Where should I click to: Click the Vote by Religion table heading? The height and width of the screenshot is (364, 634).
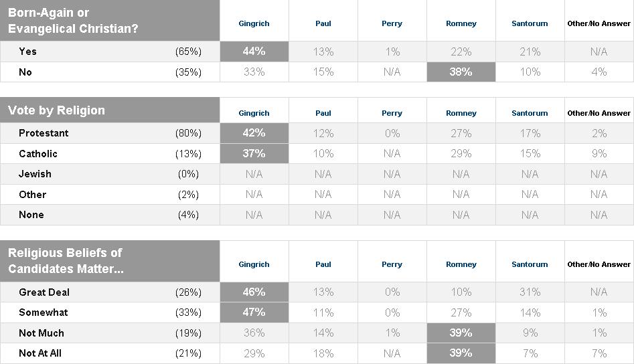(56, 110)
